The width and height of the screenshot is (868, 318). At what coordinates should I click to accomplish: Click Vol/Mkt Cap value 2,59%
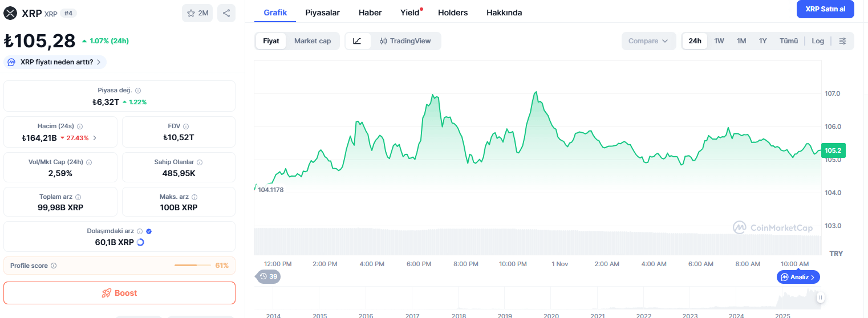60,173
